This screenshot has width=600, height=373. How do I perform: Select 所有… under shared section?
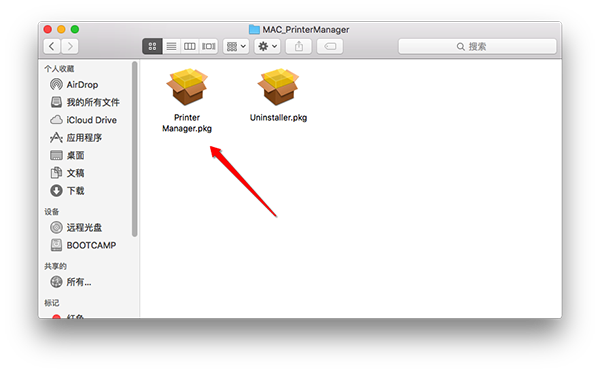pyautogui.click(x=79, y=282)
